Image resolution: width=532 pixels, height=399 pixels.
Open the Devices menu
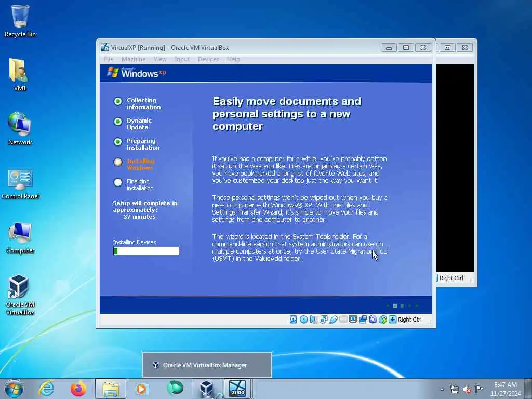(x=208, y=59)
